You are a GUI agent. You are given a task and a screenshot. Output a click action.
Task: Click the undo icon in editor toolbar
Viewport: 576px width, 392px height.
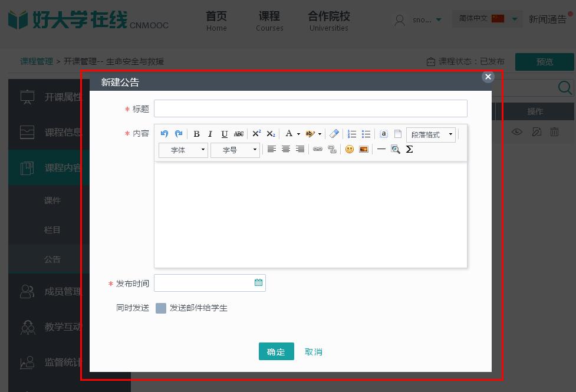click(164, 134)
